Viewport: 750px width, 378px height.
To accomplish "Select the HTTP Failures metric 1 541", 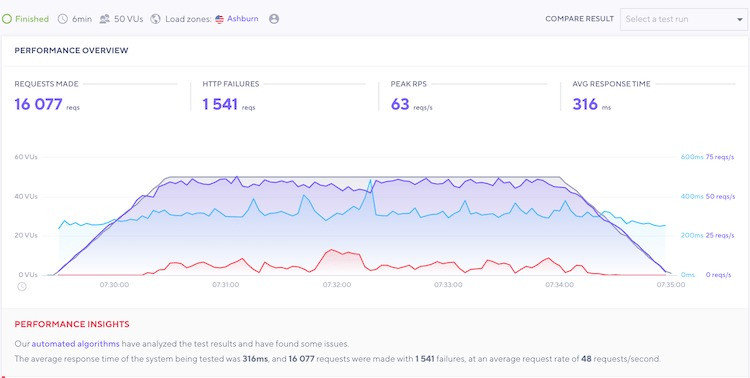I will coord(220,104).
